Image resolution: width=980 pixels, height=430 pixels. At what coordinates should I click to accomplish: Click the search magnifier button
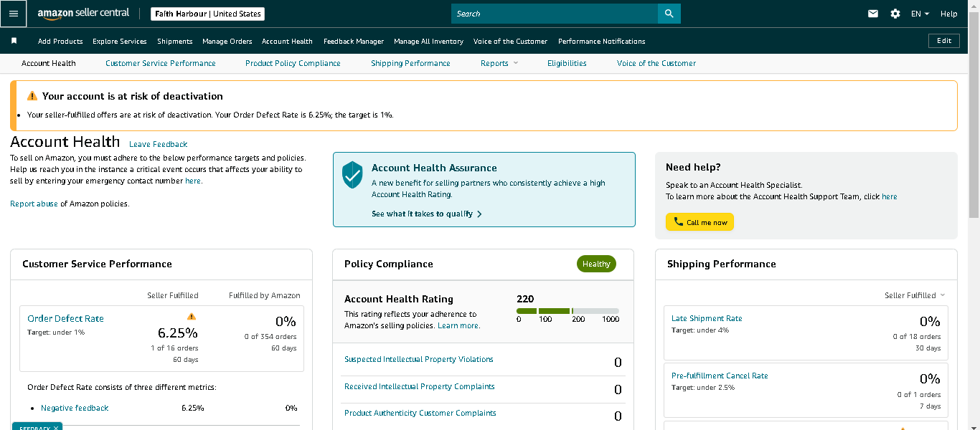tap(669, 14)
